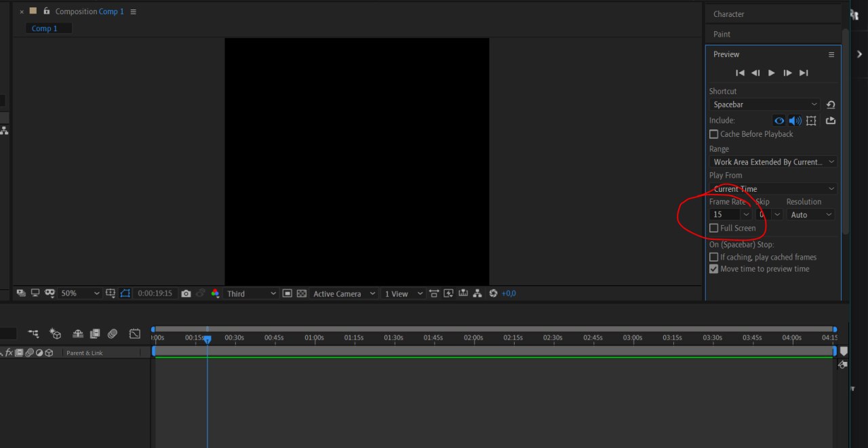Viewport: 868px width, 448px height.
Task: Jump to last frame in Preview panel
Action: pos(804,73)
